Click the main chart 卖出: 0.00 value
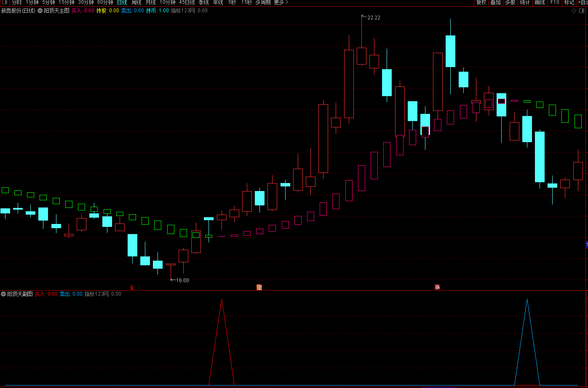Screen dimensions: 588x388 click(132, 11)
